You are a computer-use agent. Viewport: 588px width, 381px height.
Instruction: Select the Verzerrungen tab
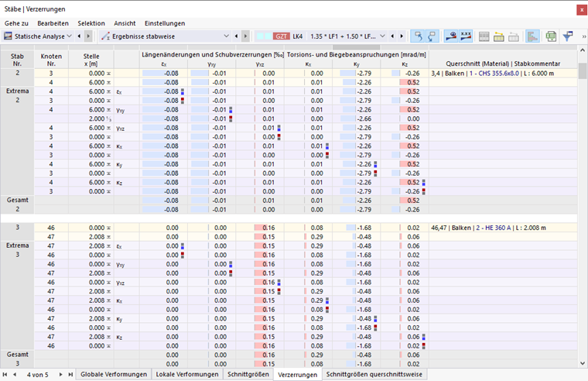pos(297,375)
